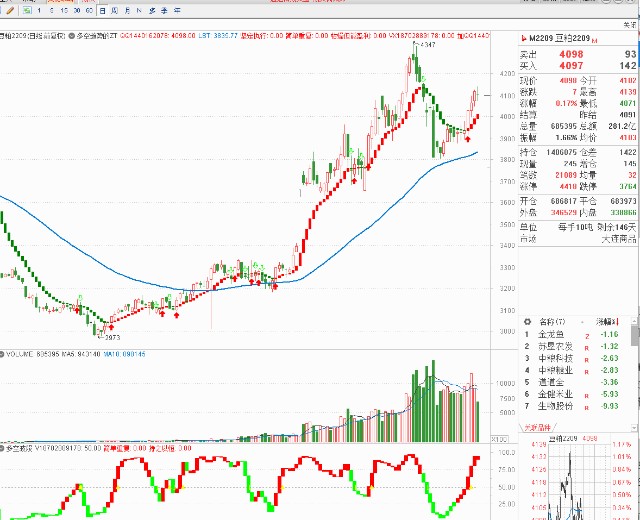Open the 关联品种 tab
Viewport: 640px width, 520px height.
(537, 427)
